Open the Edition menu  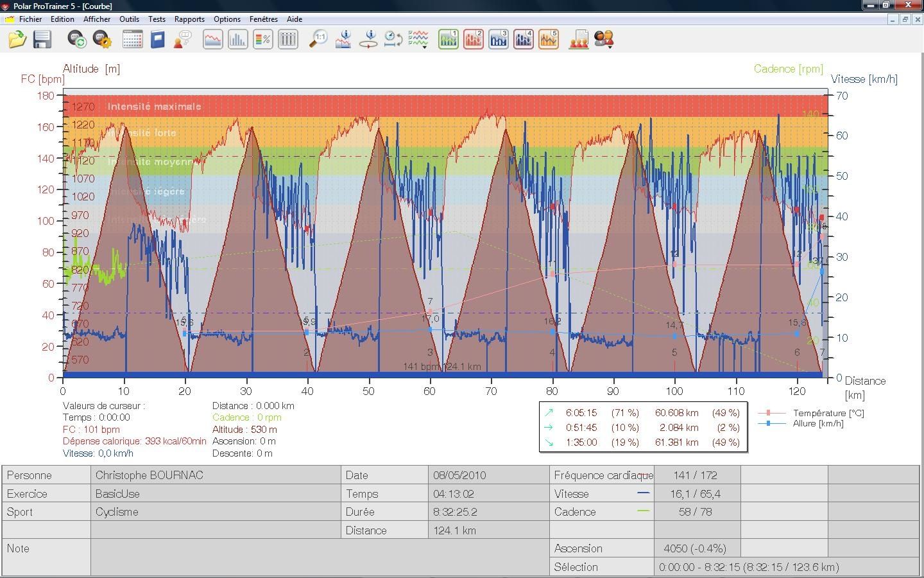(62, 19)
